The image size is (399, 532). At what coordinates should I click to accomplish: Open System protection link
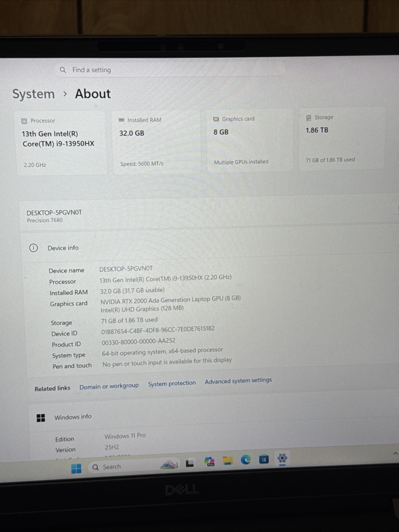click(172, 383)
